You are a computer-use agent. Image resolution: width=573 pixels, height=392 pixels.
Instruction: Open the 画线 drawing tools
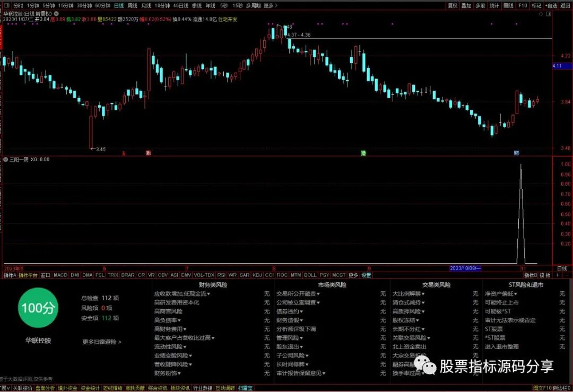[508, 5]
